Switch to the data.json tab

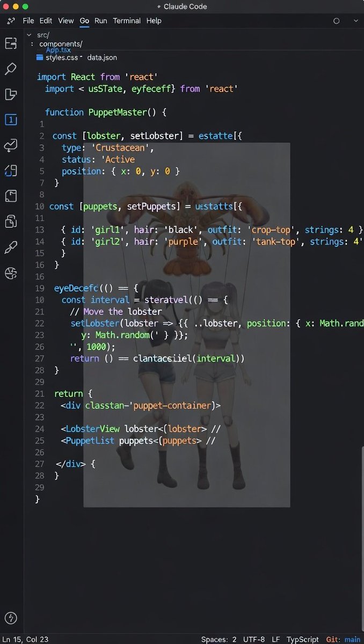(102, 57)
